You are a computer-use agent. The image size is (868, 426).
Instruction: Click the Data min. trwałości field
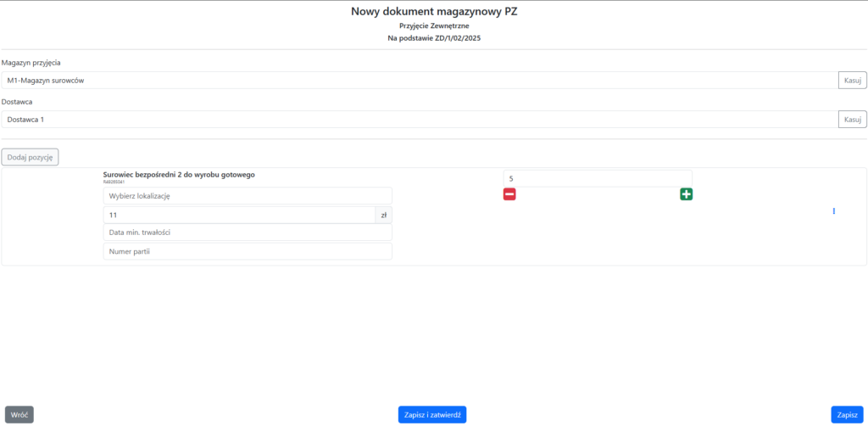tap(248, 233)
